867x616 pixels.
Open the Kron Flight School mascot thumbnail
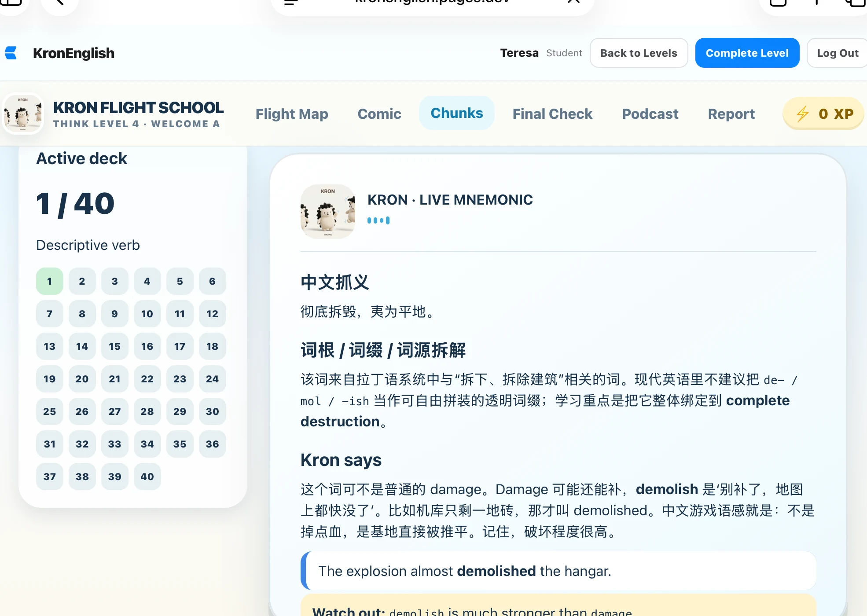pyautogui.click(x=23, y=114)
